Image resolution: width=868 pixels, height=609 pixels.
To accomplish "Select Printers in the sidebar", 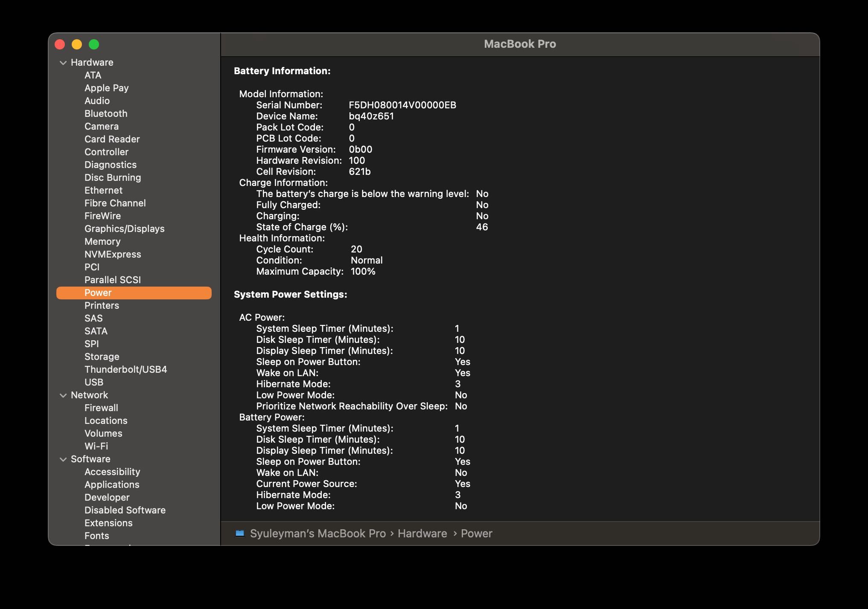I will coord(102,305).
